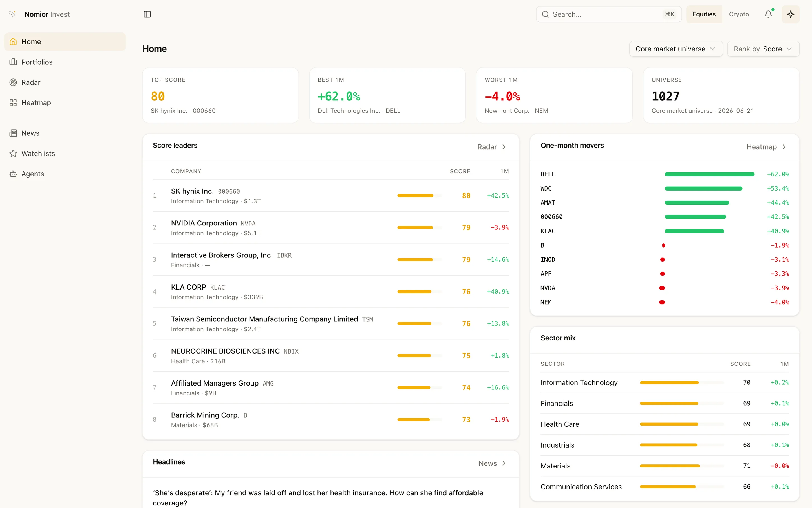The width and height of the screenshot is (812, 508).
Task: Open the Rank by Score dropdown
Action: coord(763,49)
